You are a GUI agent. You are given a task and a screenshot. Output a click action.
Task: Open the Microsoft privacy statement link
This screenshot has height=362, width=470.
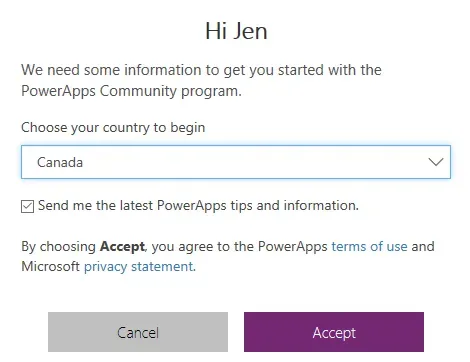139,267
